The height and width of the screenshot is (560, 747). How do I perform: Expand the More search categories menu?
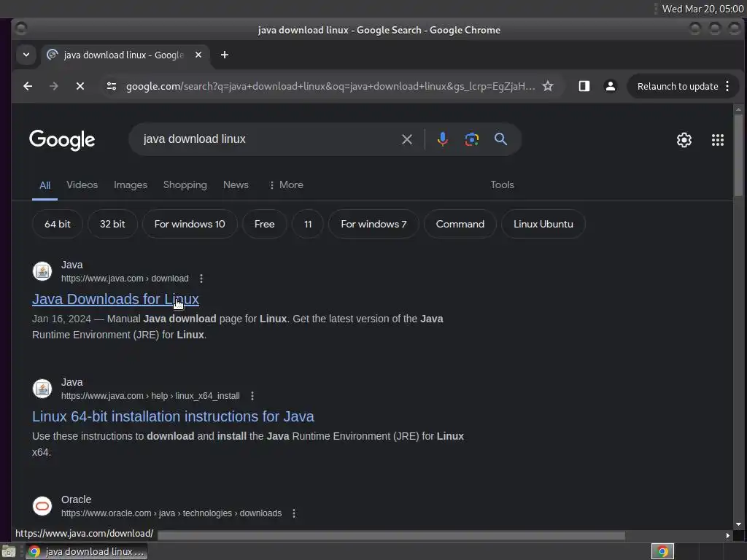[x=286, y=184]
